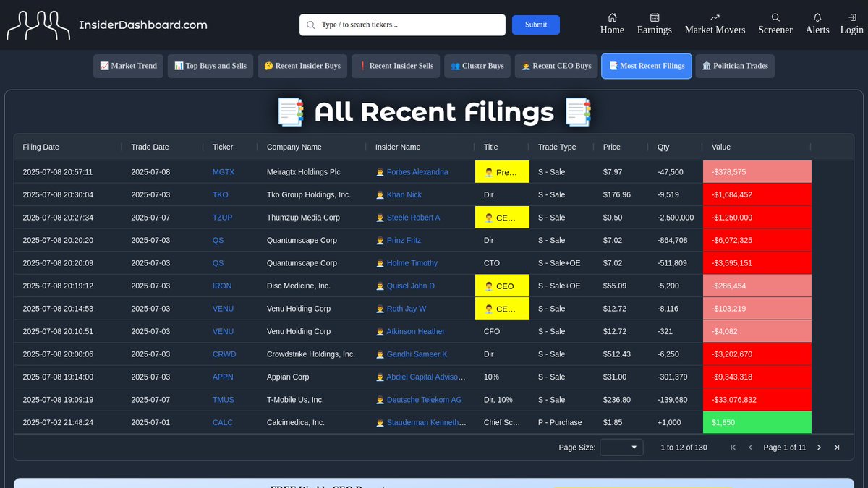Click person icon beside Forbes Alexandria
The width and height of the screenshot is (868, 488).
coord(380,172)
